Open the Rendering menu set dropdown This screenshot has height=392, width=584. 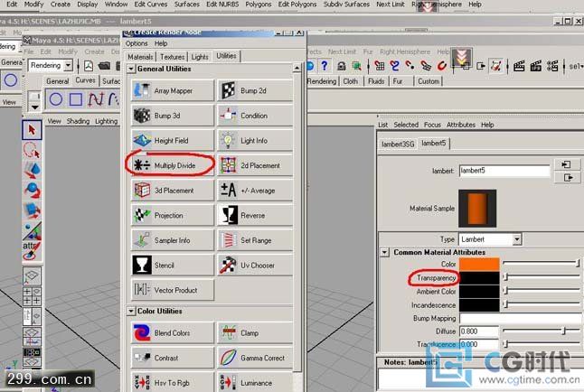(x=68, y=66)
